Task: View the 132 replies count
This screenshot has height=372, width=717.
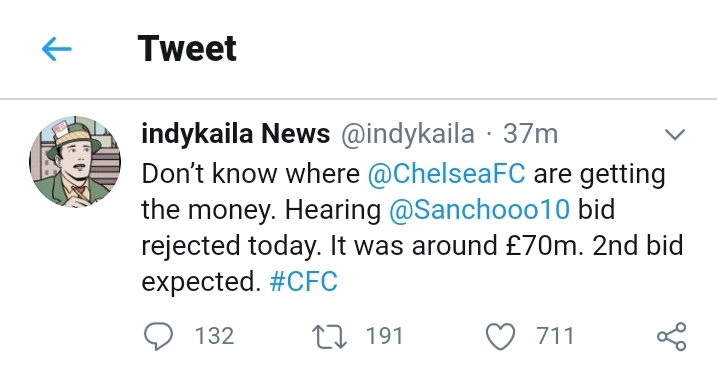Action: tap(214, 336)
